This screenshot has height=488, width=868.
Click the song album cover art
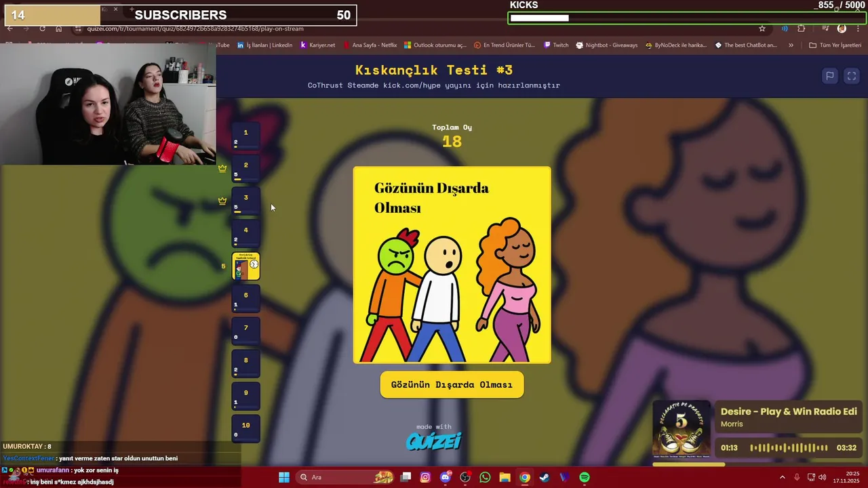(x=682, y=430)
